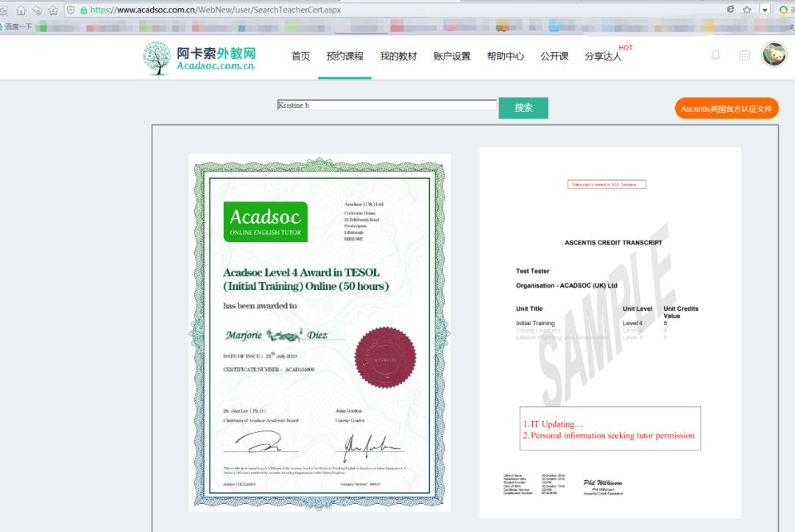Click the compatibility mode icon in address bar
The height and width of the screenshot is (532, 795).
[x=731, y=9]
